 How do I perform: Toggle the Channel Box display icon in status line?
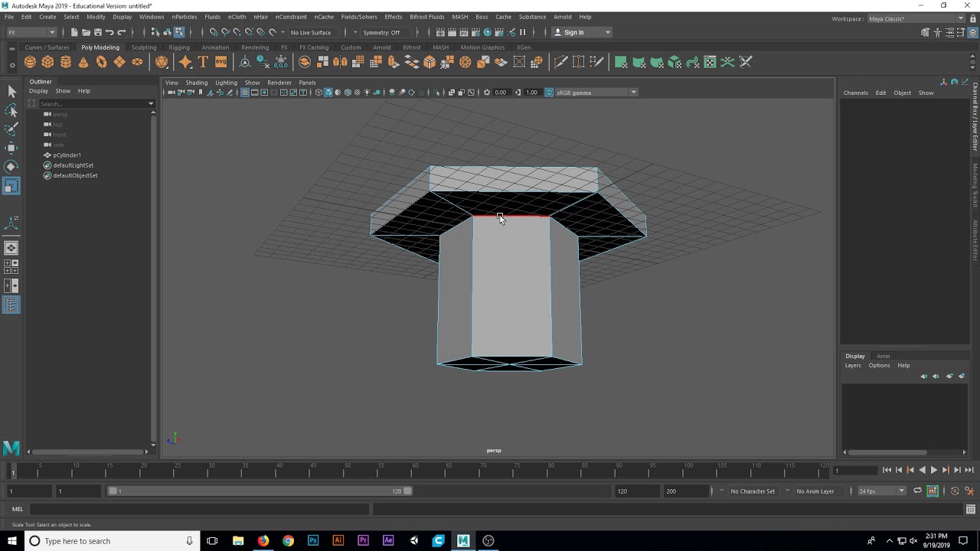coord(972,32)
